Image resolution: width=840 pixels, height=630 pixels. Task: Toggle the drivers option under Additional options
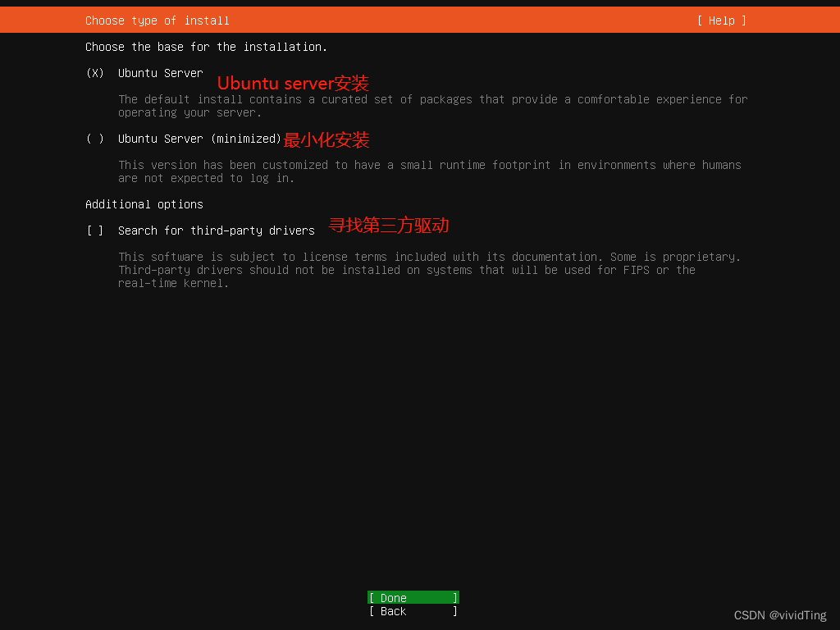94,230
